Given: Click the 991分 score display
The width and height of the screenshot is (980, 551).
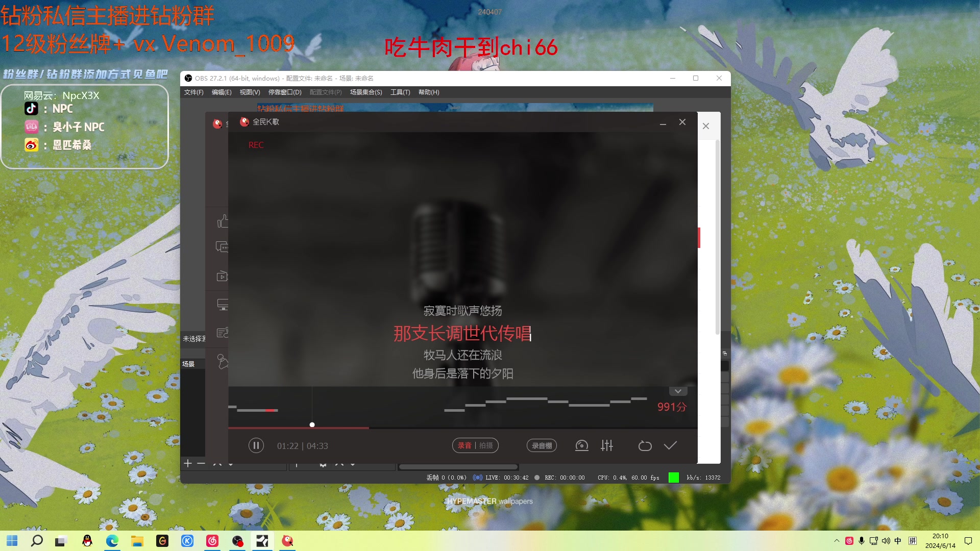Looking at the screenshot, I should click(x=672, y=407).
